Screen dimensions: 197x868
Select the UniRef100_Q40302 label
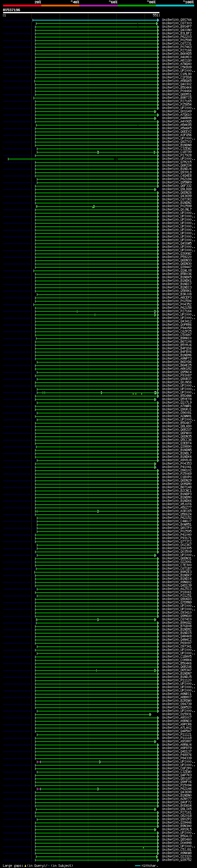pyautogui.click(x=176, y=84)
